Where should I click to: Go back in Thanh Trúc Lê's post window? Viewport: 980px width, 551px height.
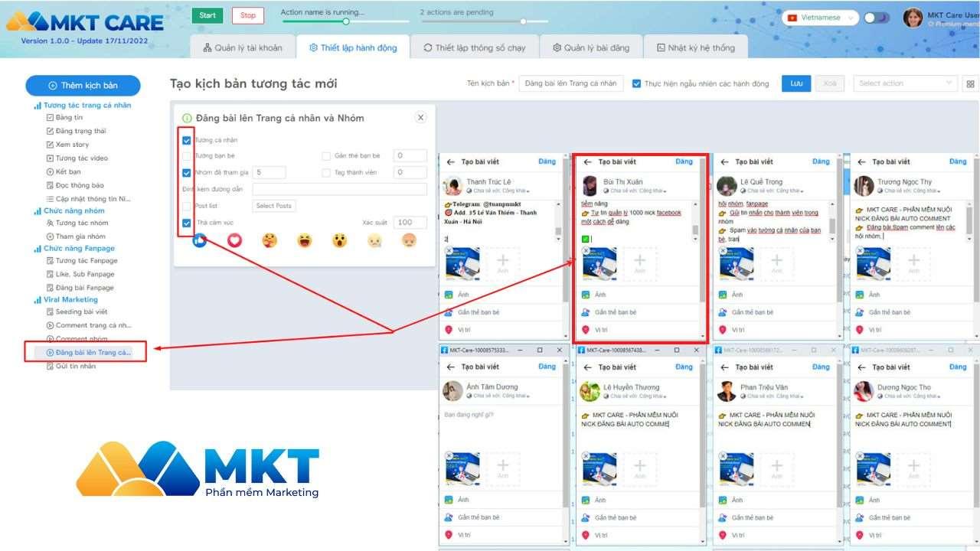(451, 161)
